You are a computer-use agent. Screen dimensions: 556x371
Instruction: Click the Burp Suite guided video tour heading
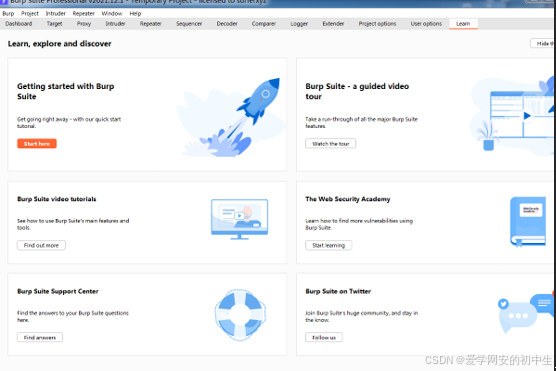pyautogui.click(x=357, y=91)
